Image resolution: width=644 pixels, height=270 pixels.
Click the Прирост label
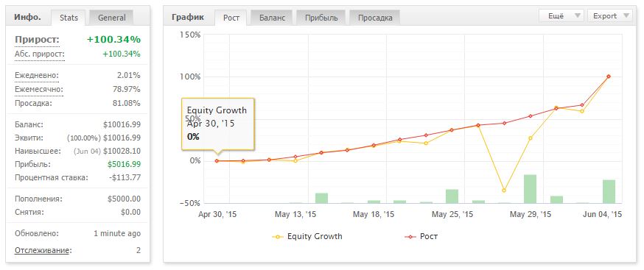[37, 40]
